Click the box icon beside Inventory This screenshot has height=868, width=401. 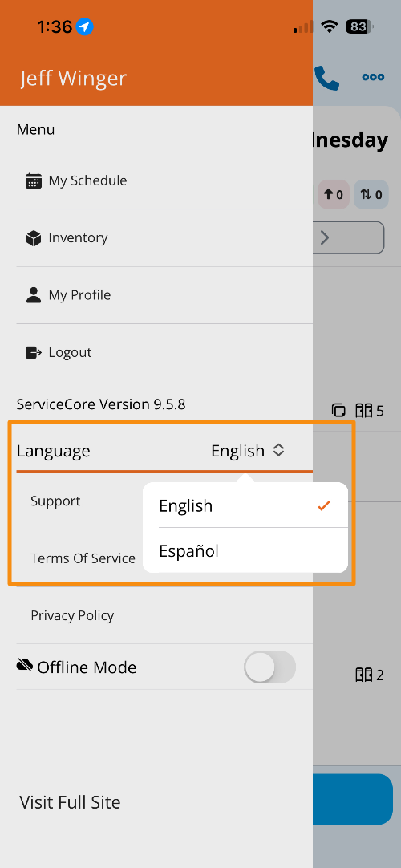34,238
